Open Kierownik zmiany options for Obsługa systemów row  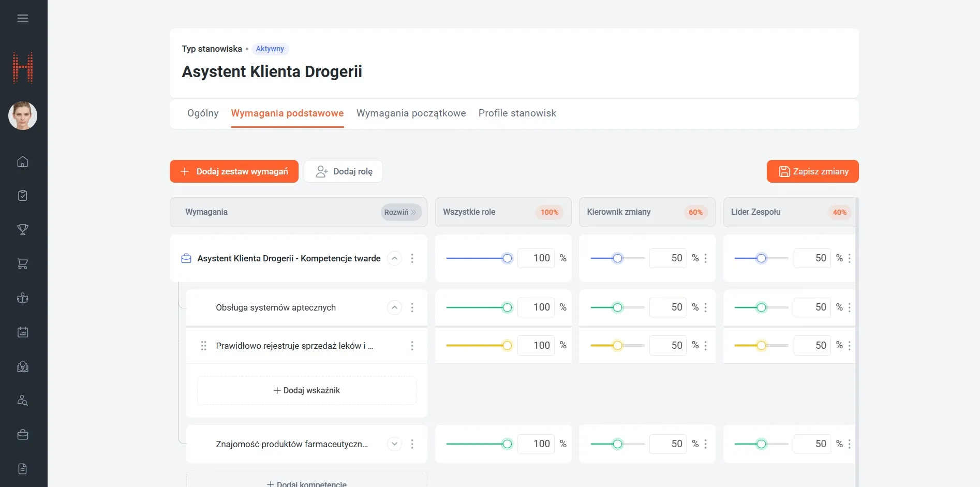tap(706, 307)
